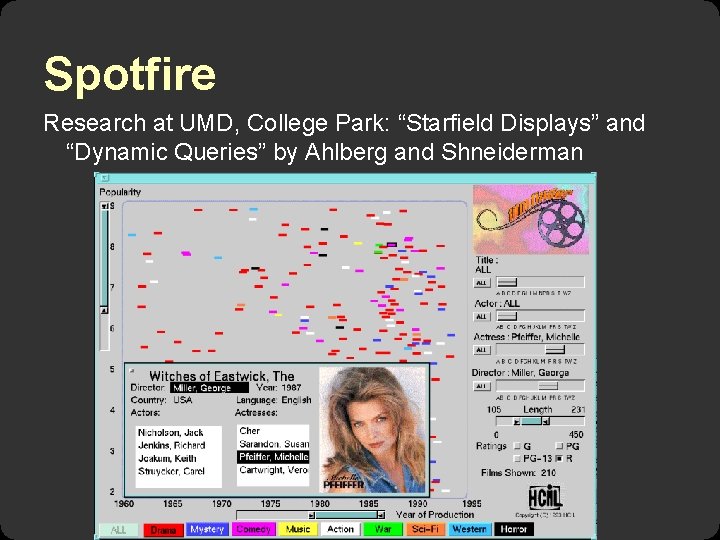Enable the PG-13 rating checkbox
The width and height of the screenshot is (720, 540).
(x=517, y=458)
